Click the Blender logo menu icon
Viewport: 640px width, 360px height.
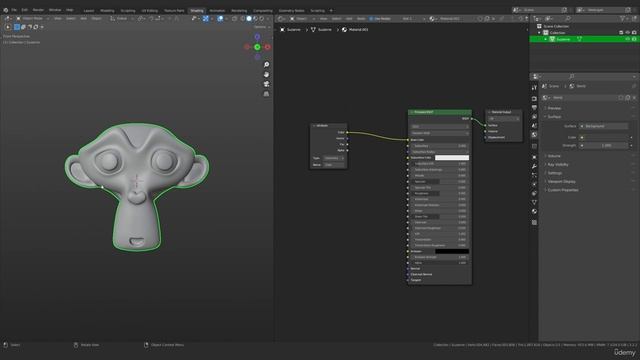(x=5, y=10)
